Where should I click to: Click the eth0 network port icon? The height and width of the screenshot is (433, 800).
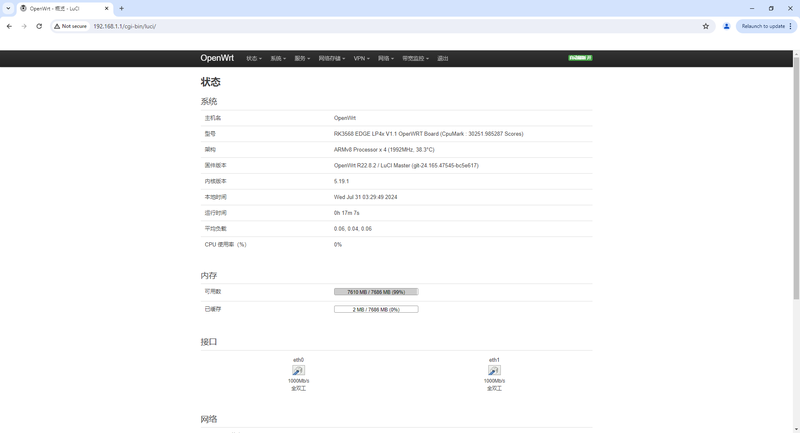click(298, 370)
